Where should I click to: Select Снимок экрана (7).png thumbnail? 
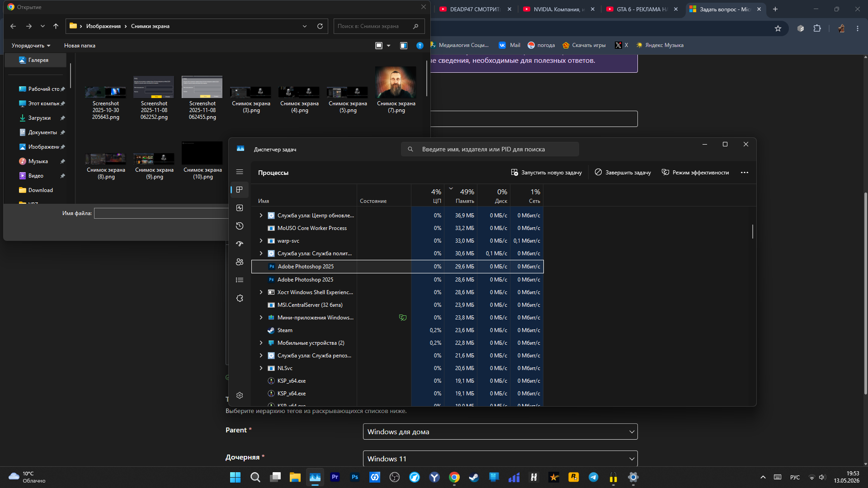click(396, 90)
